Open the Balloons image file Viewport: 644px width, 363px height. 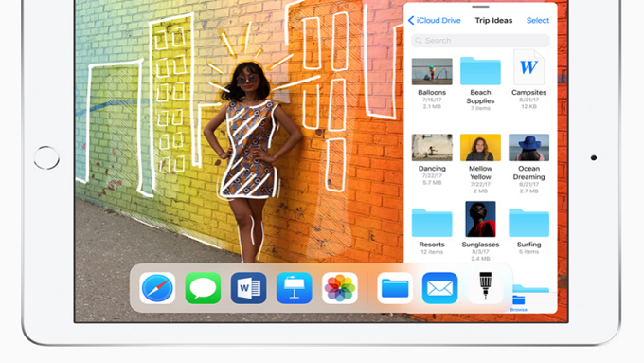click(x=432, y=71)
